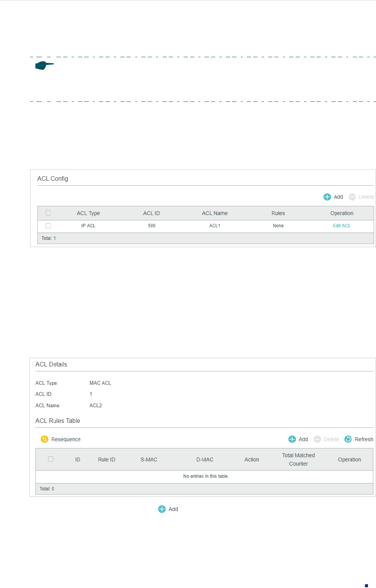Click the Resequence button label
The height and width of the screenshot is (588, 376).
click(x=66, y=439)
